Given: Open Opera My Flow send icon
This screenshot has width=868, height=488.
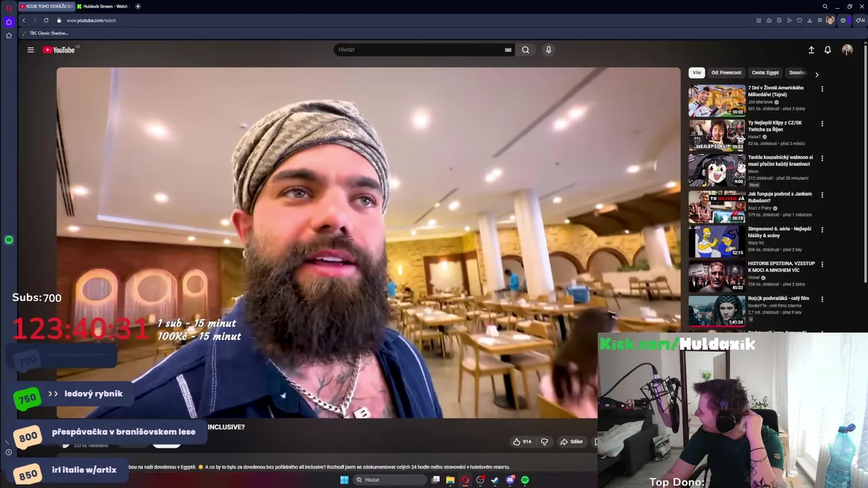Looking at the screenshot, I should tap(789, 20).
